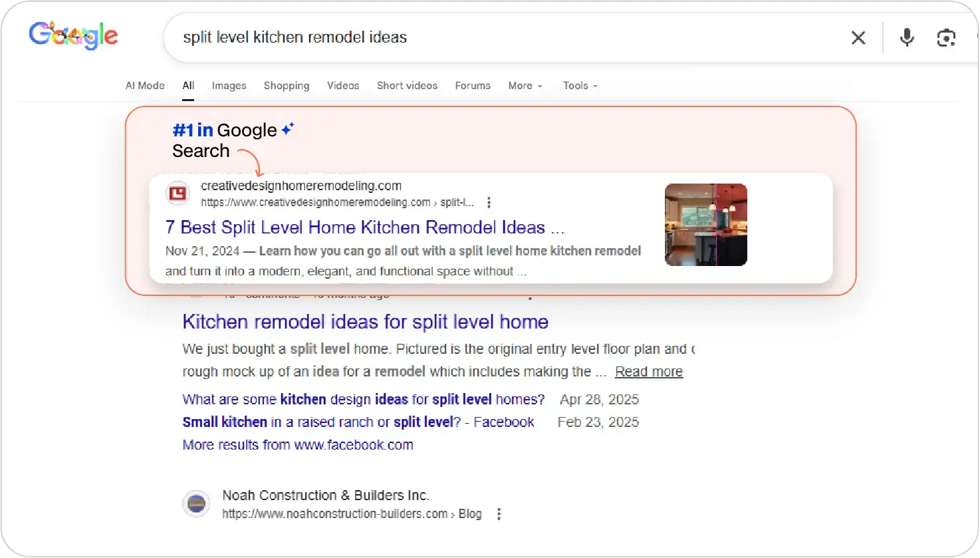The width and height of the screenshot is (980, 558).
Task: Open More results from www.facebook.com
Action: 298,445
